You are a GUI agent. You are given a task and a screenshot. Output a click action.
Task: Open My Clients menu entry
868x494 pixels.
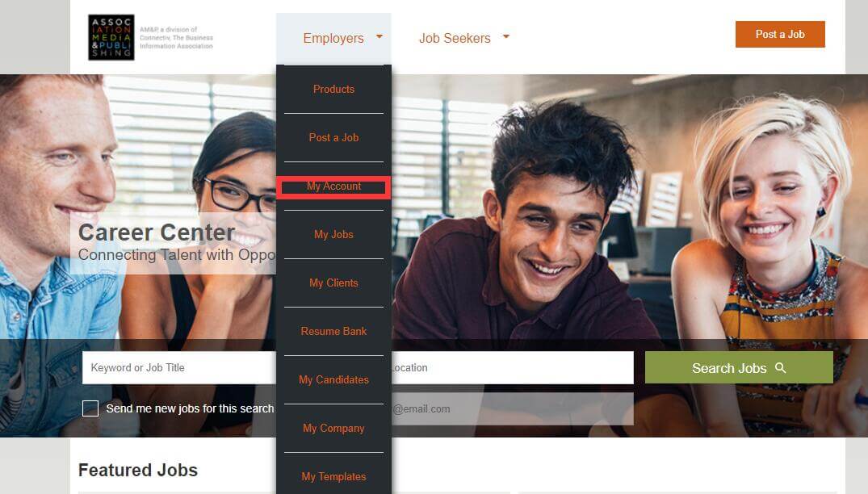click(333, 283)
